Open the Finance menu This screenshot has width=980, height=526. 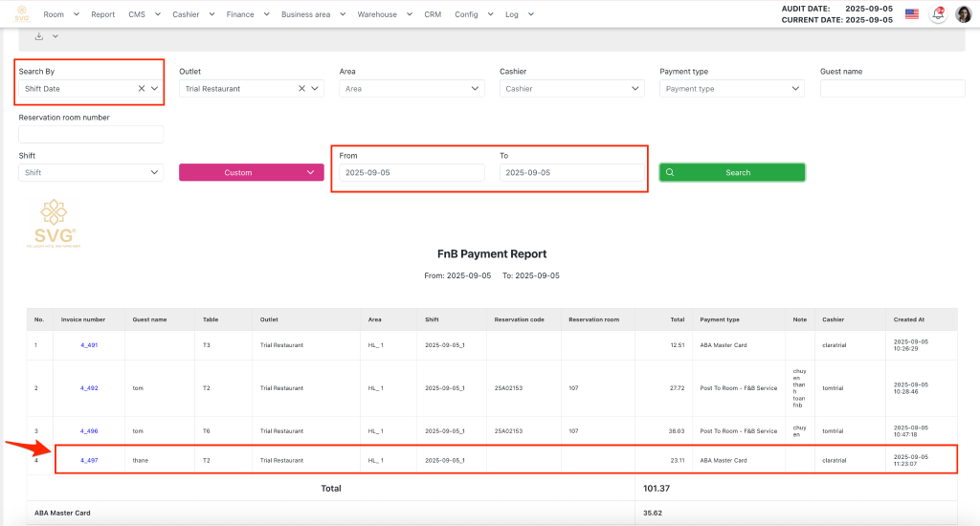(247, 14)
